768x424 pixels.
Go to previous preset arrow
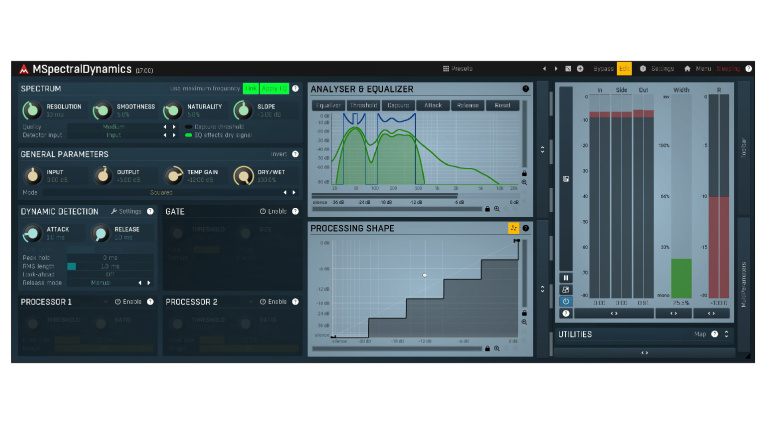click(544, 69)
